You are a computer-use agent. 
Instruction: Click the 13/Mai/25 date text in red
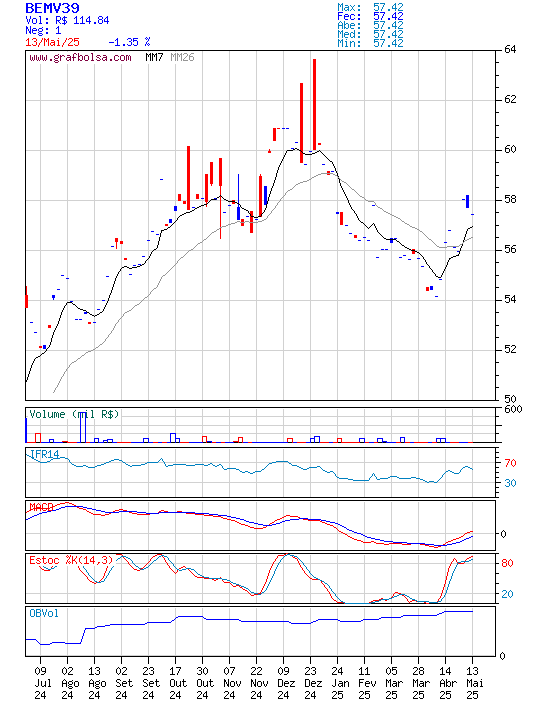pyautogui.click(x=52, y=42)
